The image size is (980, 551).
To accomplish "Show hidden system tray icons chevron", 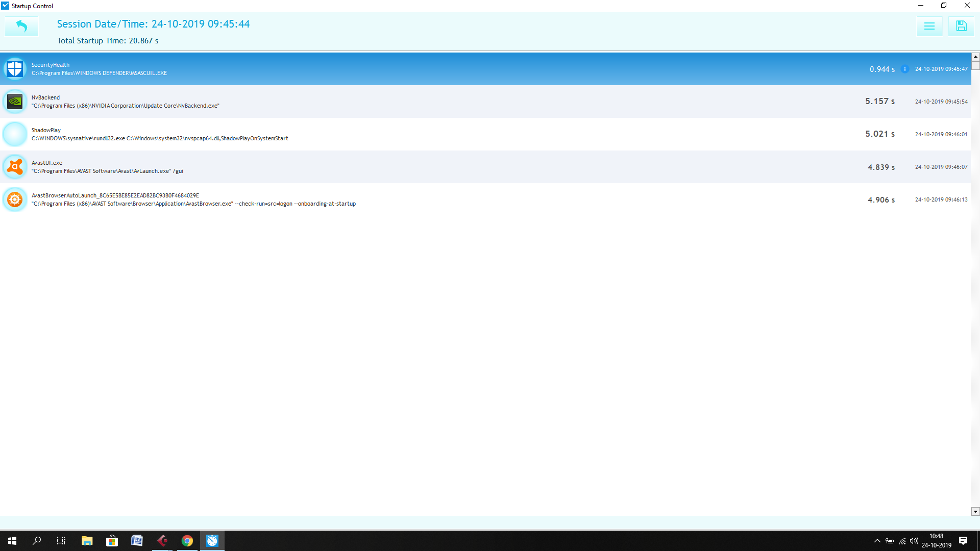I will pos(877,541).
